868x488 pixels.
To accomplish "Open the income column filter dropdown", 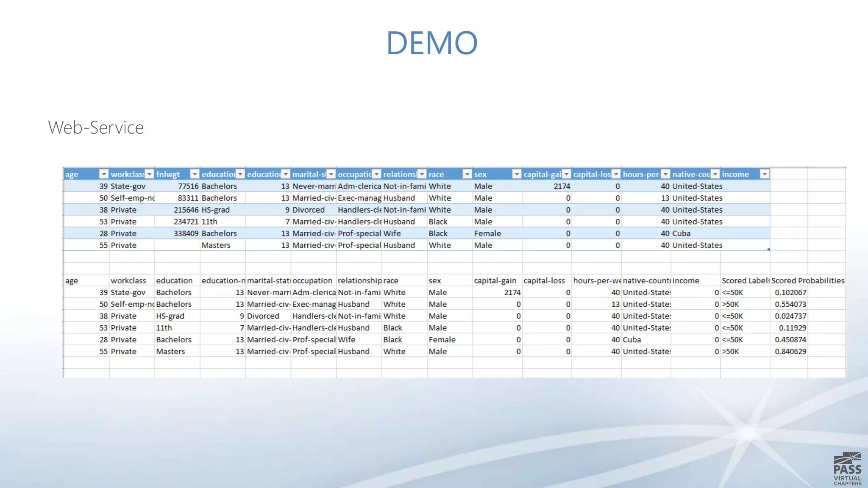I will click(765, 174).
